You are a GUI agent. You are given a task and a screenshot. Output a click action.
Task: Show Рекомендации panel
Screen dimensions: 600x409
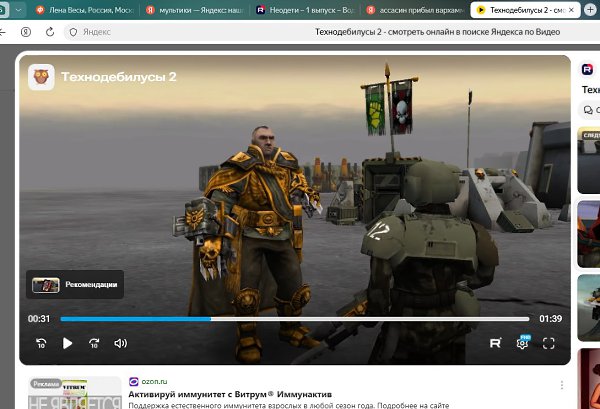click(x=75, y=285)
